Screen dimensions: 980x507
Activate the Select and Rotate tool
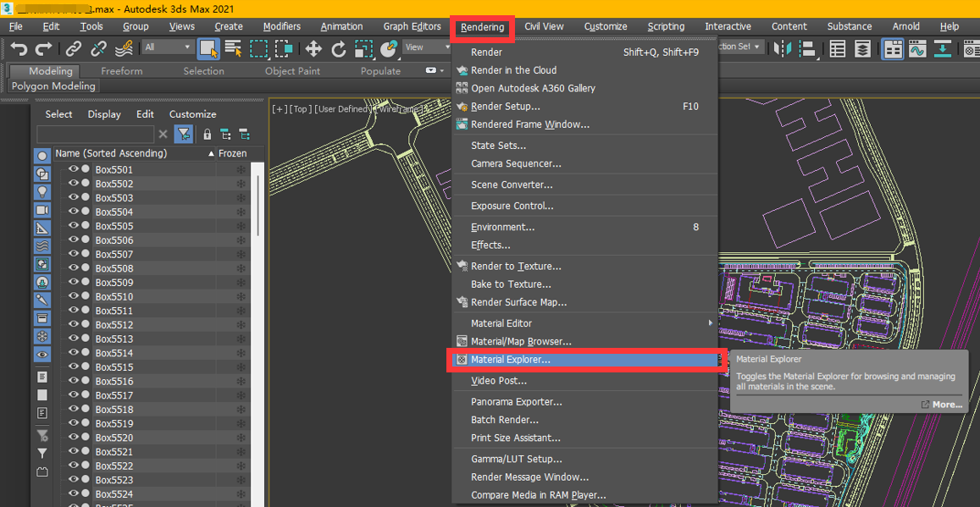[x=339, y=47]
